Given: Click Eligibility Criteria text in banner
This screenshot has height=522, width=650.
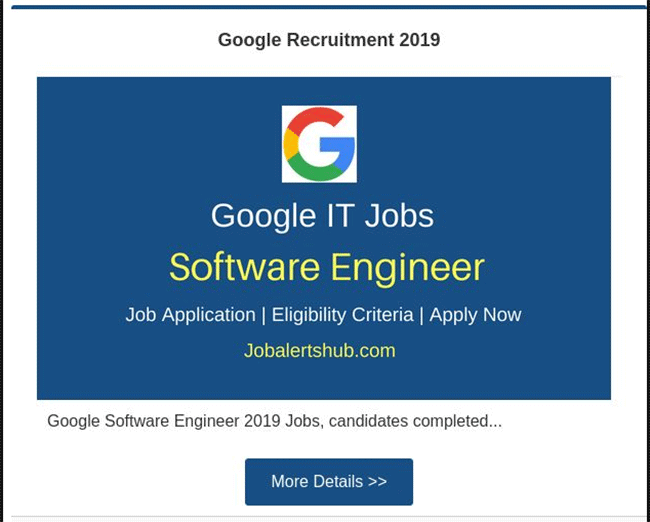Looking at the screenshot, I should (342, 315).
